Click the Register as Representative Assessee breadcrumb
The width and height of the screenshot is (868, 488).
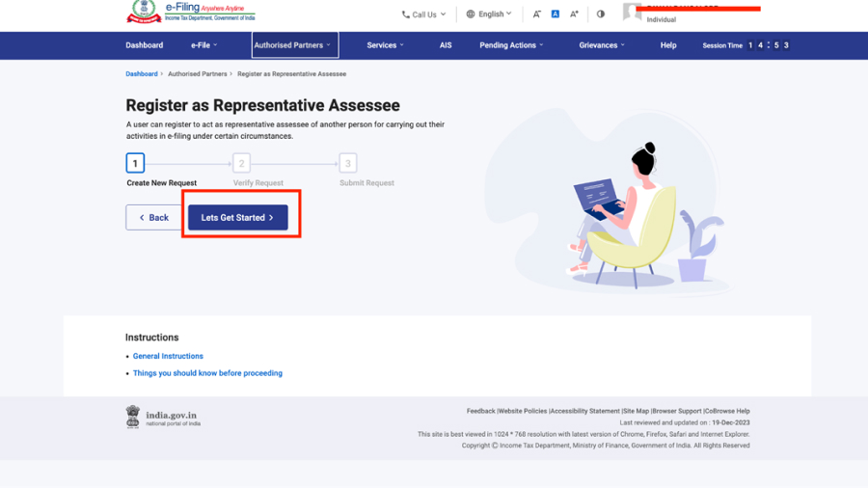291,73
